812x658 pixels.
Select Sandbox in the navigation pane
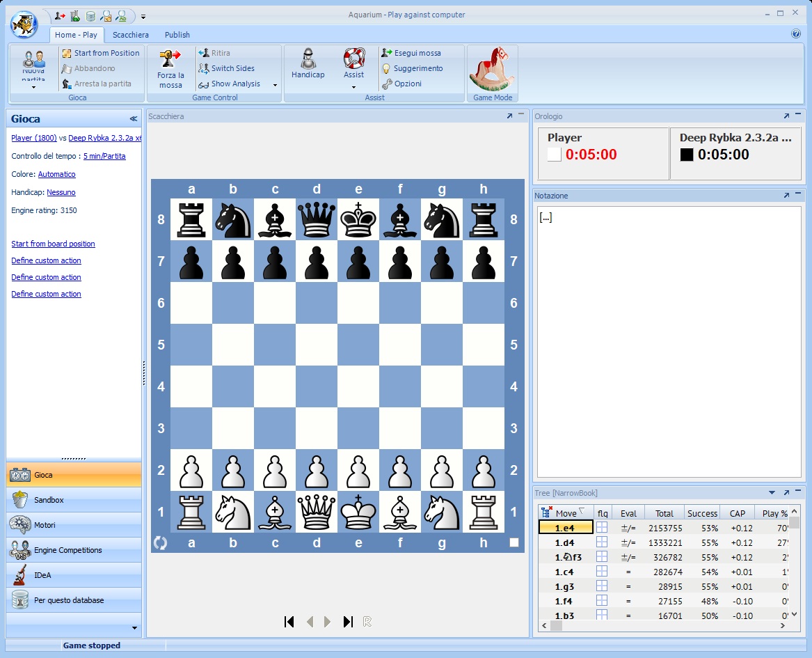tap(74, 500)
